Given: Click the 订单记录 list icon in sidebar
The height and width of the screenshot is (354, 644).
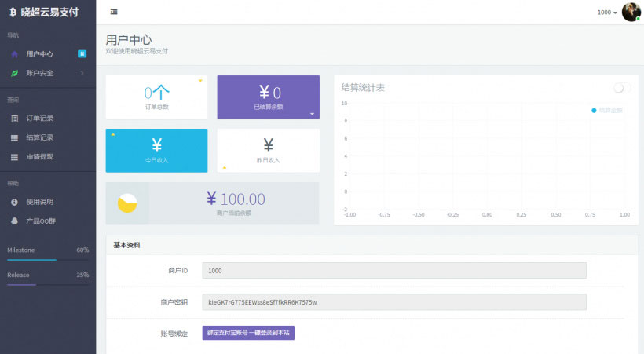Looking at the screenshot, I should (x=14, y=119).
